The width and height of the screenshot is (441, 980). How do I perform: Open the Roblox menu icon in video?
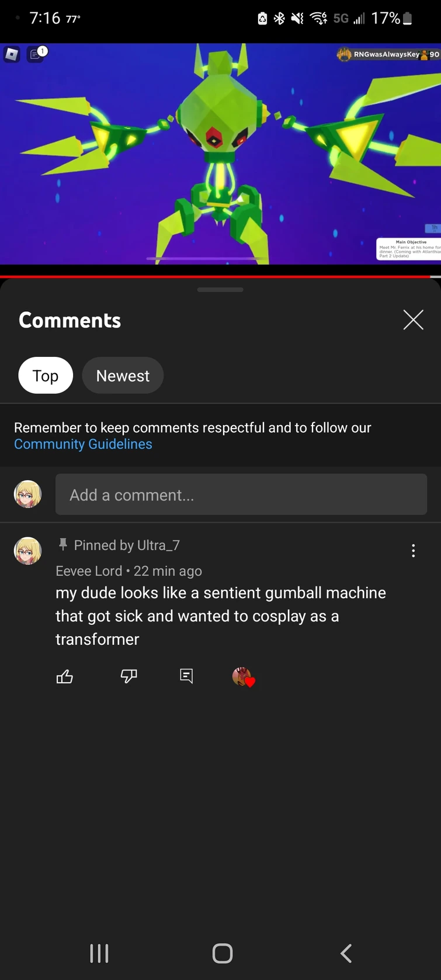[x=12, y=54]
